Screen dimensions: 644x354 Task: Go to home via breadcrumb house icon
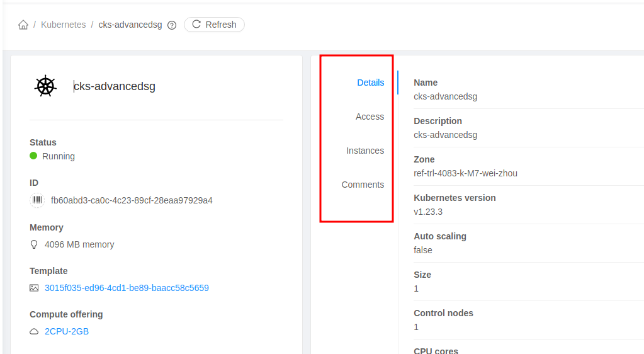pos(23,25)
